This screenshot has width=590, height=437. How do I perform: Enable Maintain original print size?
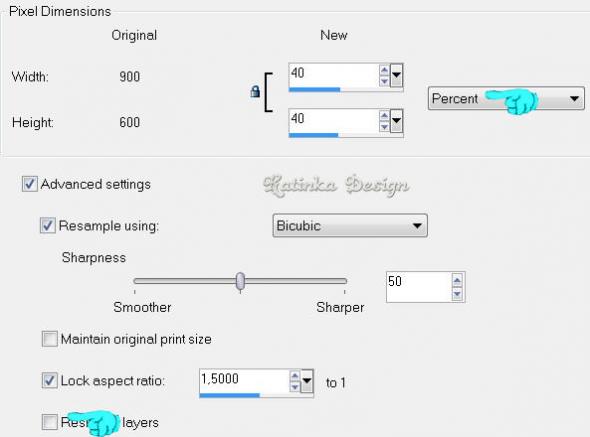pos(50,339)
